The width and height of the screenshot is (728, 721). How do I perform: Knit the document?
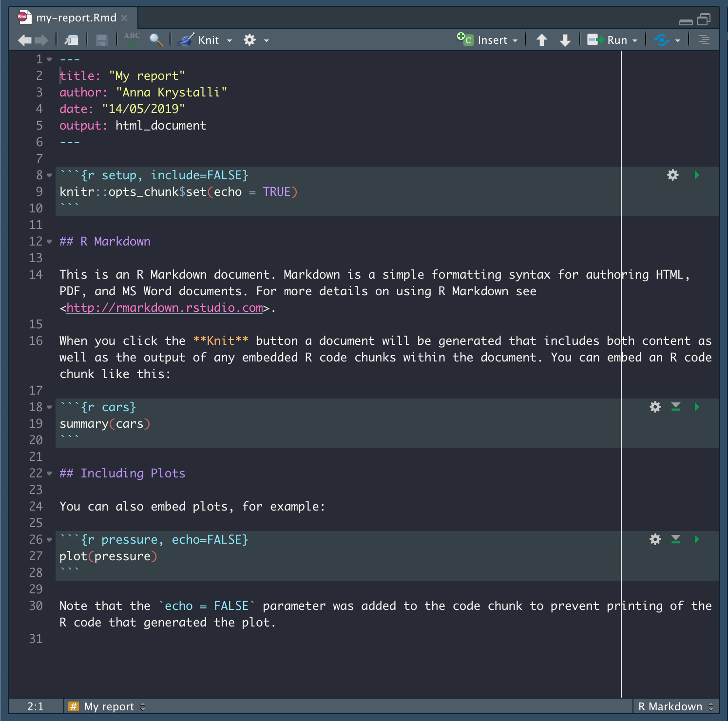(x=198, y=40)
